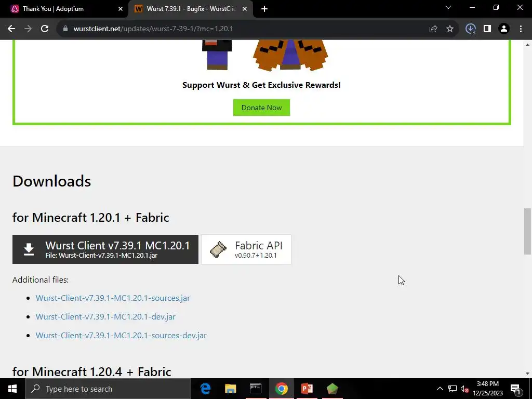
Task: Open the green gem app in taskbar
Action: [x=332, y=389]
